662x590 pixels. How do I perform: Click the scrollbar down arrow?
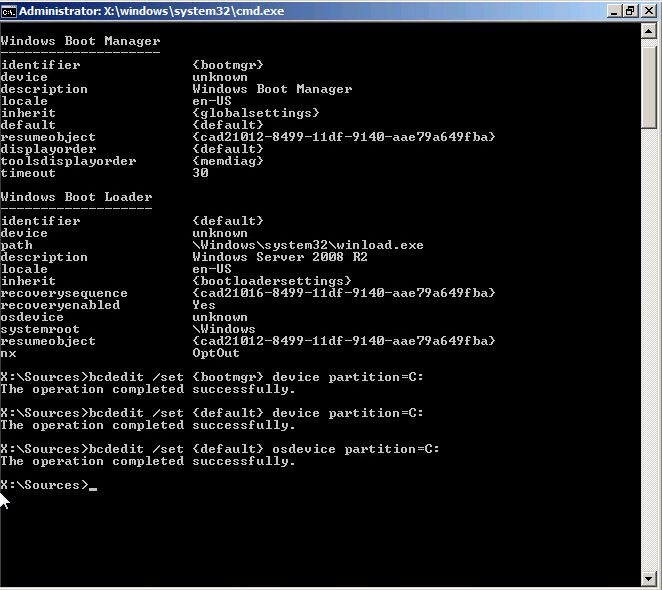648,578
